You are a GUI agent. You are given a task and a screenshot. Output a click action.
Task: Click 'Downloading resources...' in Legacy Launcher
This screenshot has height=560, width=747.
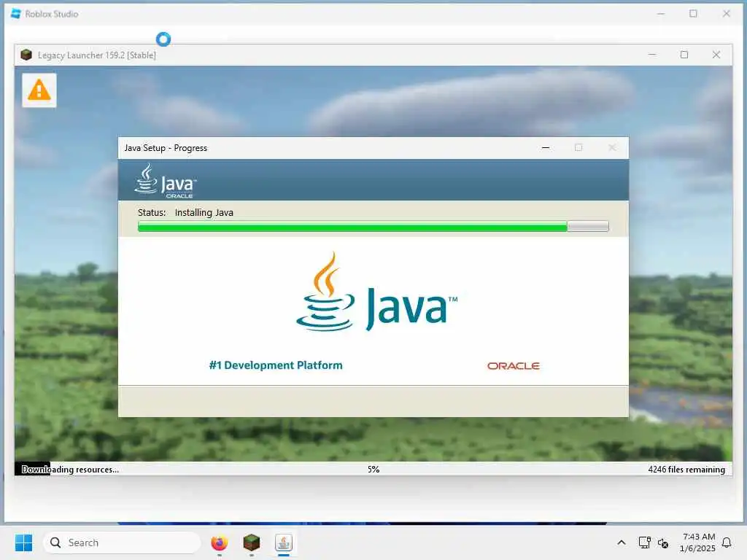click(x=70, y=470)
